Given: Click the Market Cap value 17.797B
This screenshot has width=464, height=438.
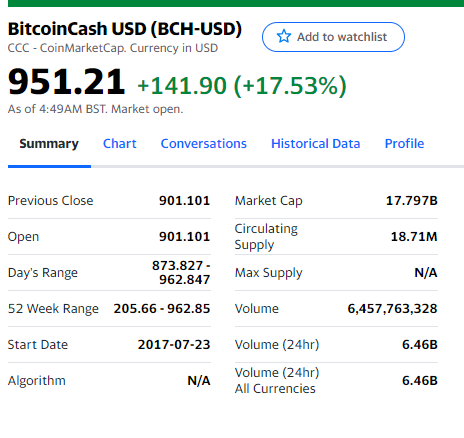Looking at the screenshot, I should pos(412,201).
